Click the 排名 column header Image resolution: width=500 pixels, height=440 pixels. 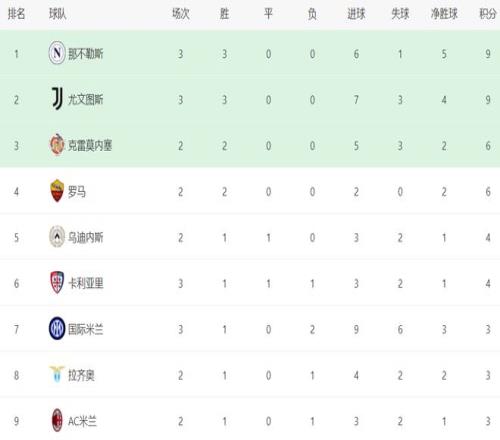click(x=16, y=14)
